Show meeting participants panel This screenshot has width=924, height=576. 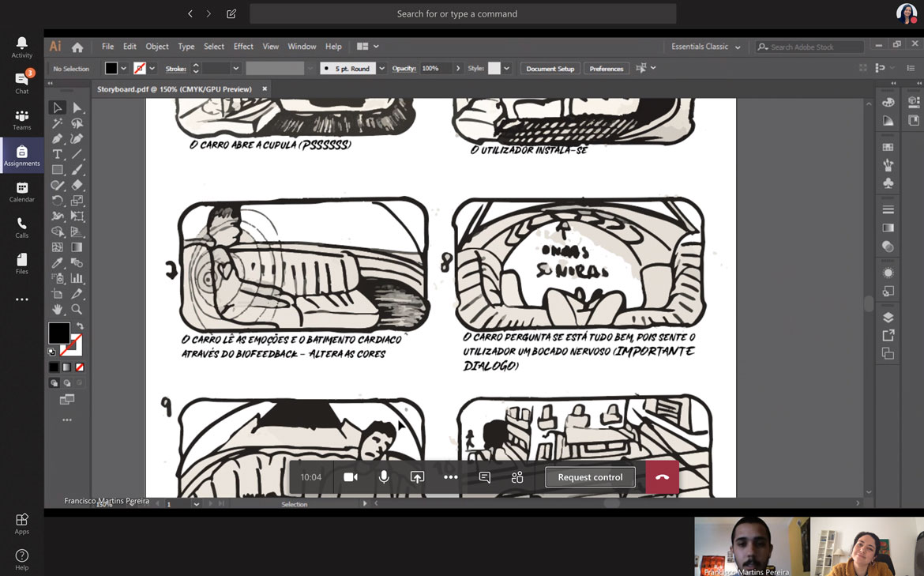(517, 477)
